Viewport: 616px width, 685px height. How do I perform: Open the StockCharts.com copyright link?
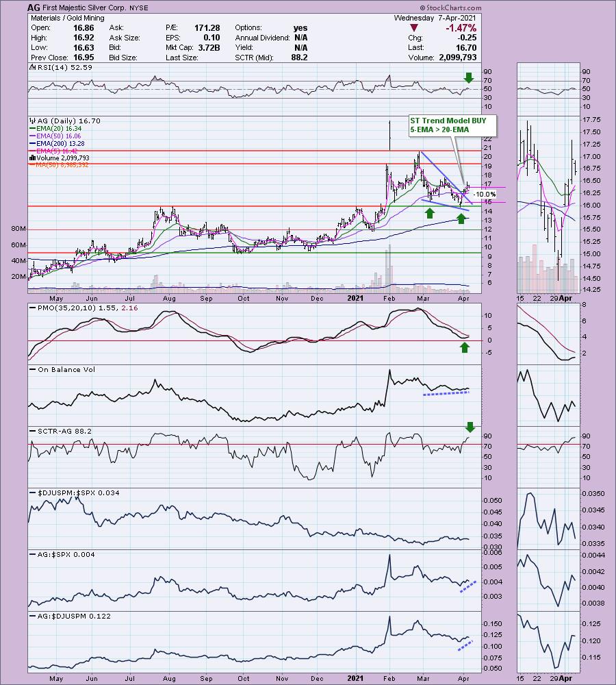451,8
